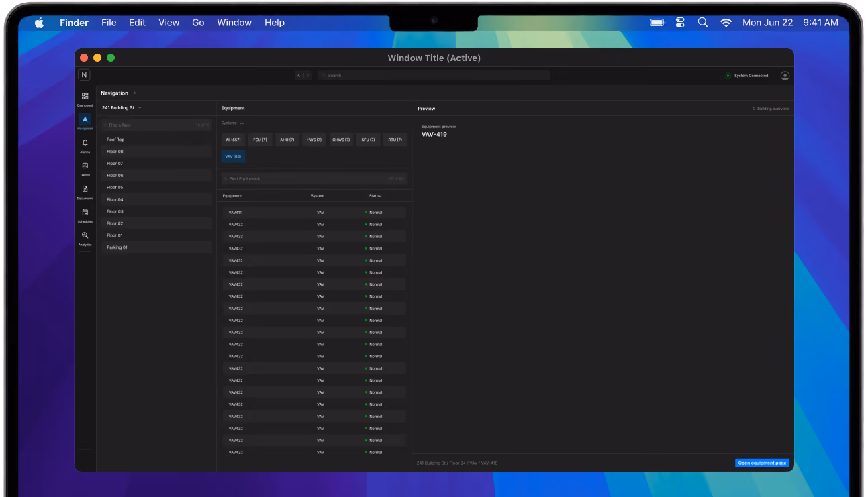Toggle the selected VAV (83) filter

233,156
